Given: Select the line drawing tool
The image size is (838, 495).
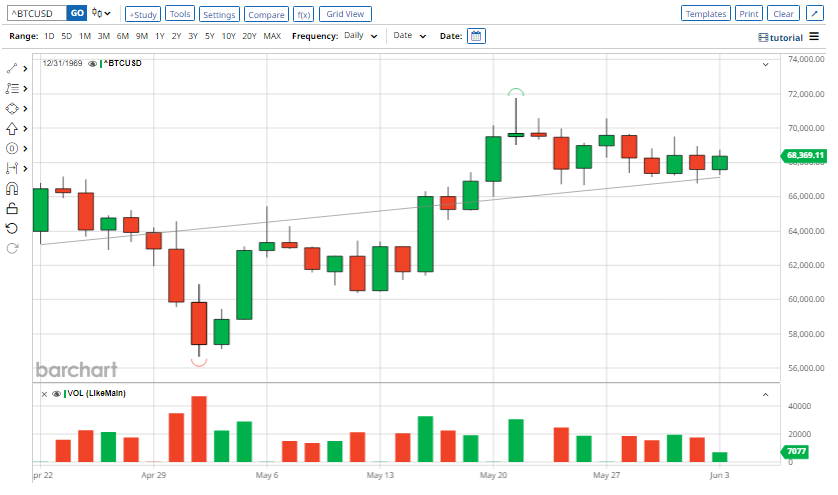Looking at the screenshot, I should pos(12,68).
